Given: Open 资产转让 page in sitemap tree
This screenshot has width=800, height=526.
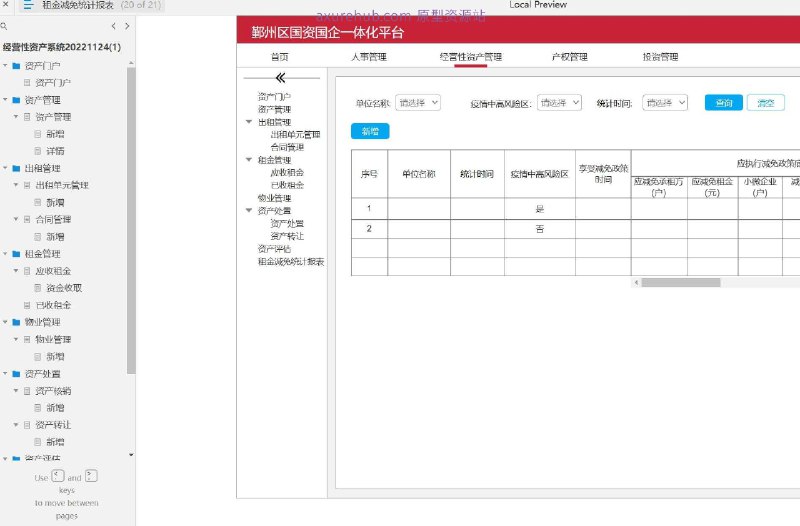Looking at the screenshot, I should point(53,425).
